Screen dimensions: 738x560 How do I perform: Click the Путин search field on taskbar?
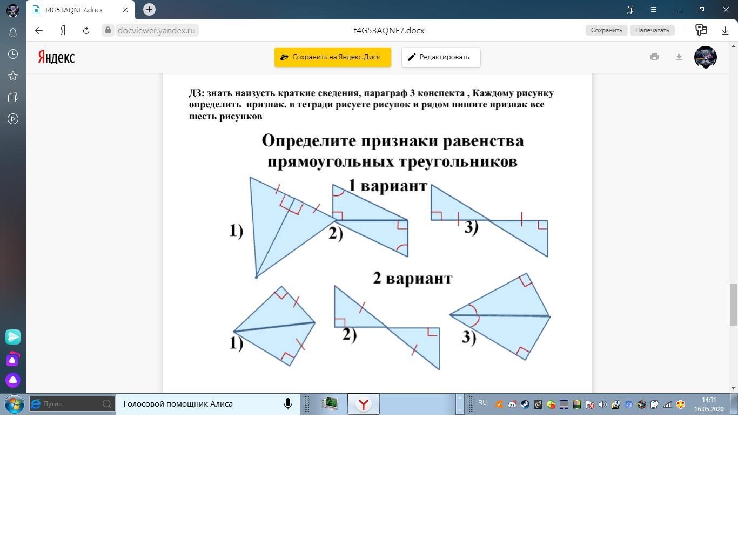pyautogui.click(x=72, y=404)
